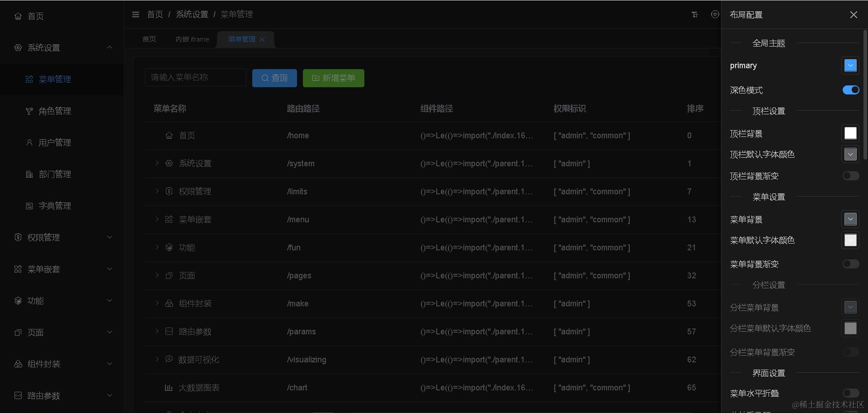Click the 查询 search button
868x413 pixels.
tap(274, 78)
